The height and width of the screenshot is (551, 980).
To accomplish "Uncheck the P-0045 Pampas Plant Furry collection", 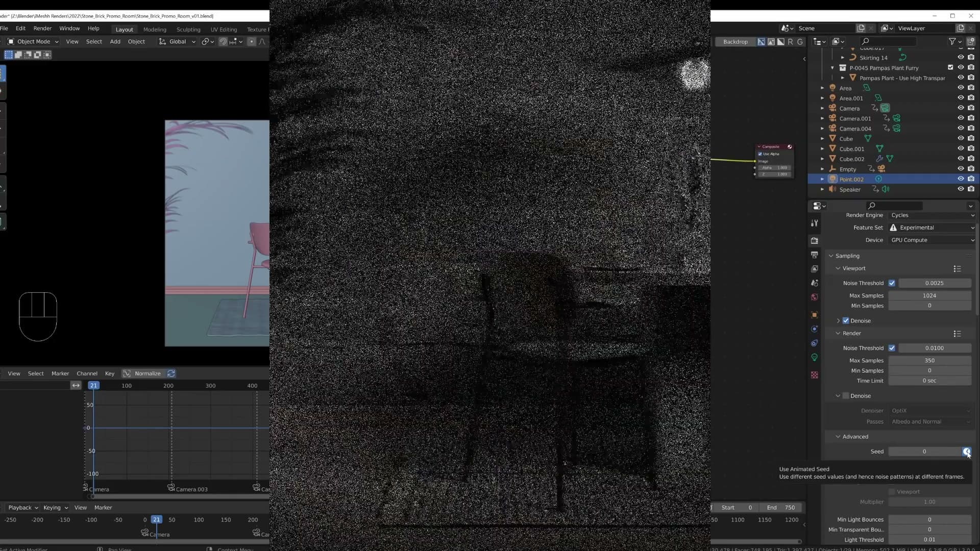I will point(950,67).
